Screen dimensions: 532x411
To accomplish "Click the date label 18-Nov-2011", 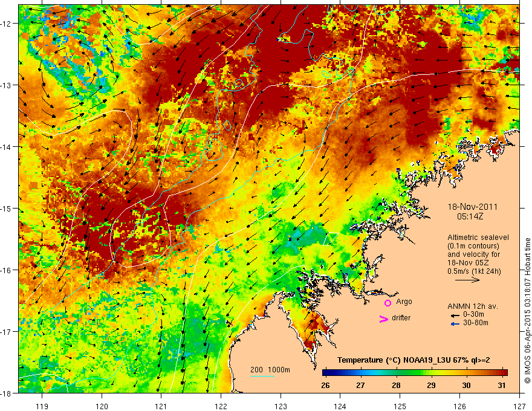I will pos(473,207).
